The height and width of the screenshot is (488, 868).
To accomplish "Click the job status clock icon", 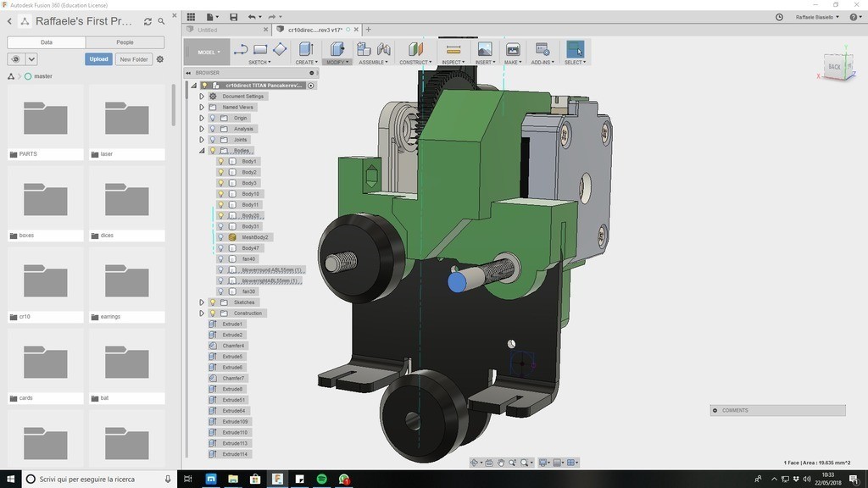I will 779,17.
